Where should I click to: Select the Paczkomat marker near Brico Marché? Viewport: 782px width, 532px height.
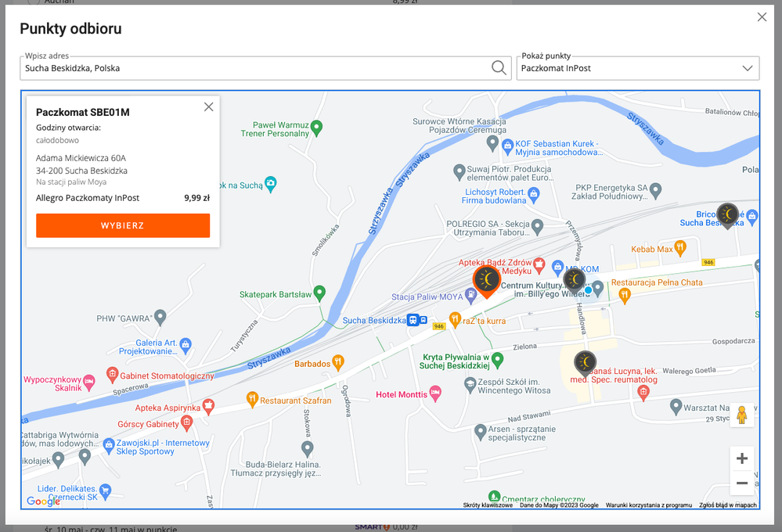(x=727, y=215)
